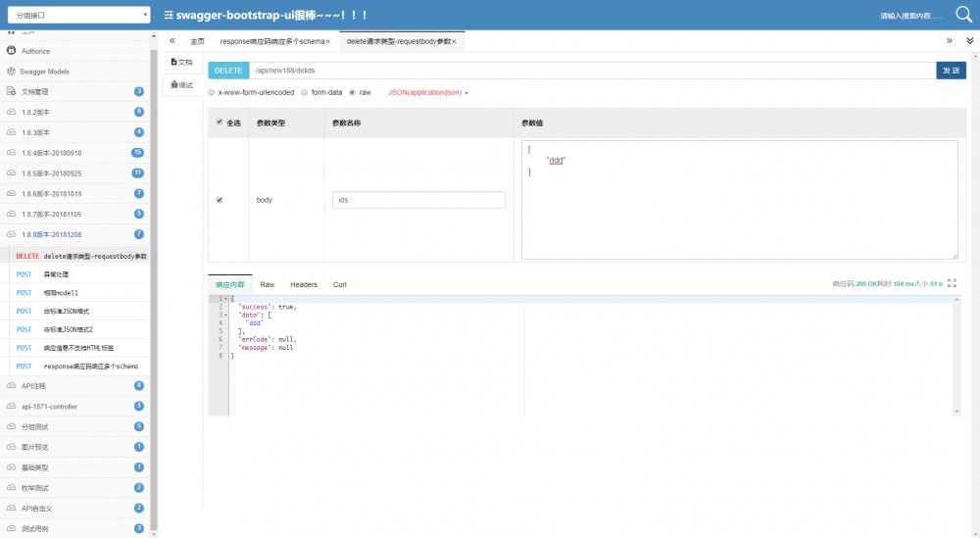The image size is (980, 538).
Task: Select the Raw response tab
Action: pos(268,284)
